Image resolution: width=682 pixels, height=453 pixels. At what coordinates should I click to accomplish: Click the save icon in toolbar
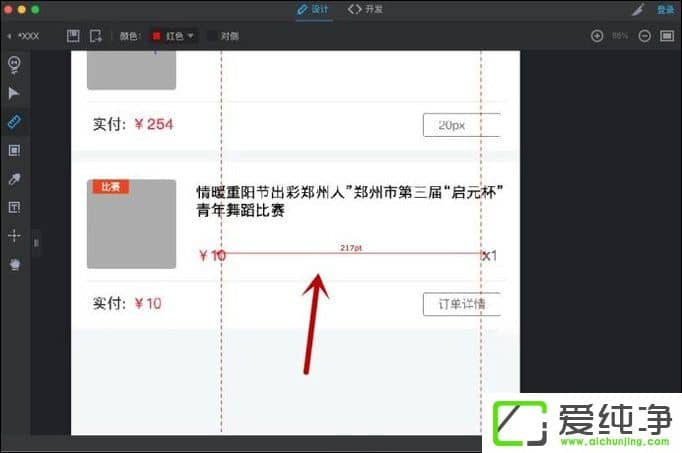coord(73,36)
